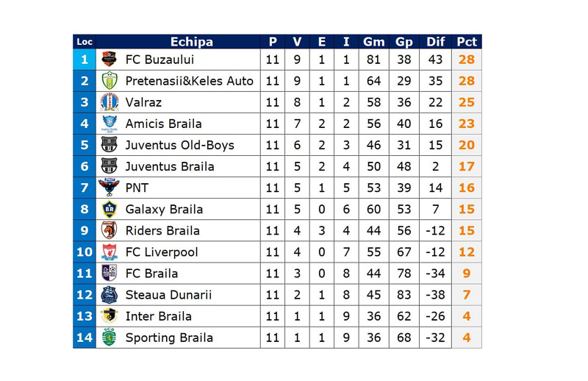The height and width of the screenshot is (381, 588).
Task: Click the PNT team emblem
Action: [x=109, y=188]
